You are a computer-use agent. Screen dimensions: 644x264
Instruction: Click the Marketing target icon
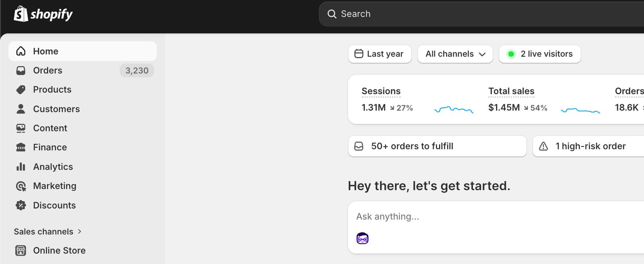[x=21, y=186]
